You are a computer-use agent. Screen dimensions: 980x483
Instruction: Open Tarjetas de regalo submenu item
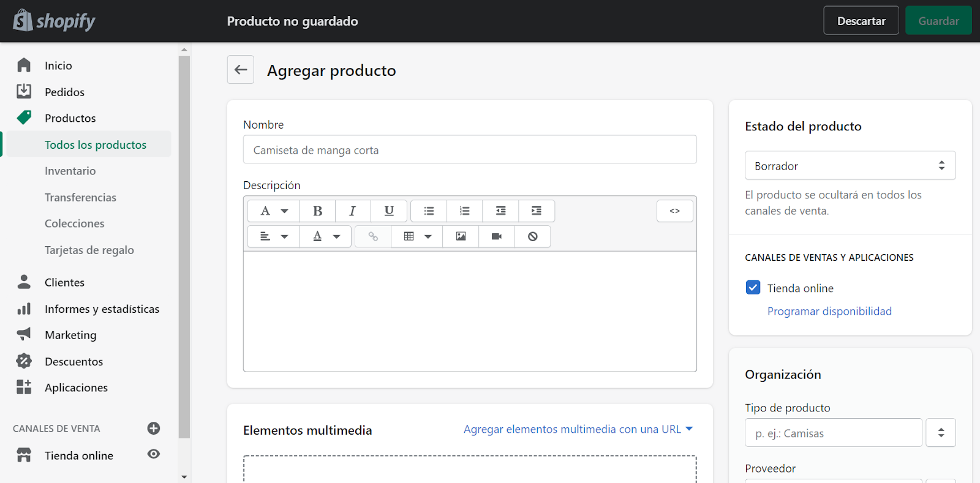tap(89, 250)
